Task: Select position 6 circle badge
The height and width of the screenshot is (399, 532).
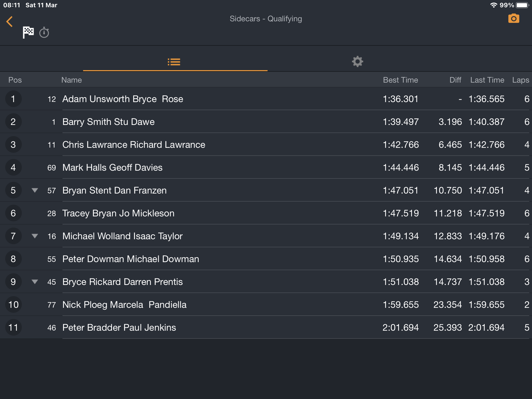Action: coord(13,213)
